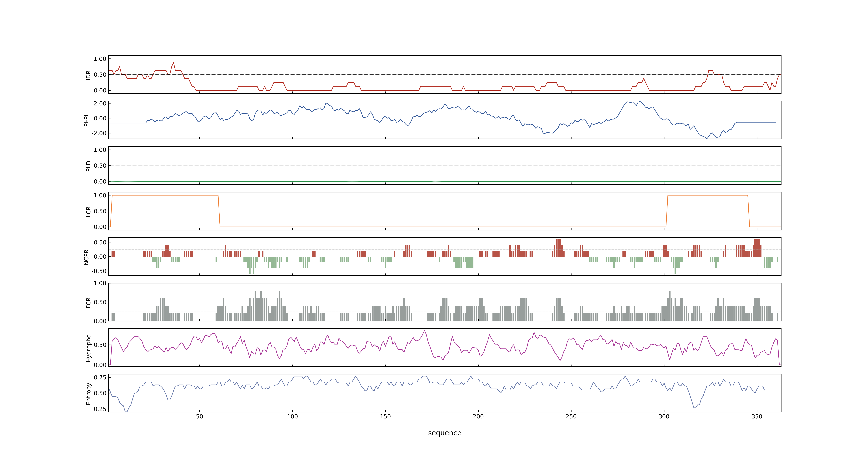Click the FCR y-axis label

point(89,302)
